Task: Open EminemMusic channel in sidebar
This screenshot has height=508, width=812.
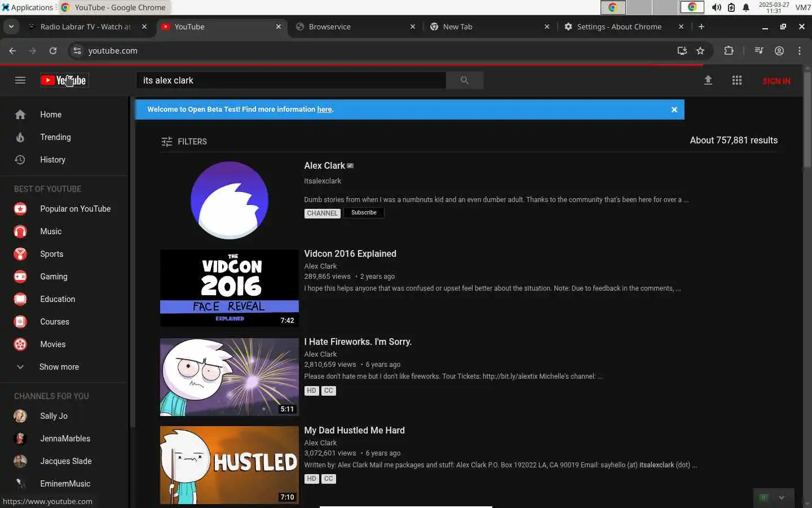Action: tap(65, 484)
